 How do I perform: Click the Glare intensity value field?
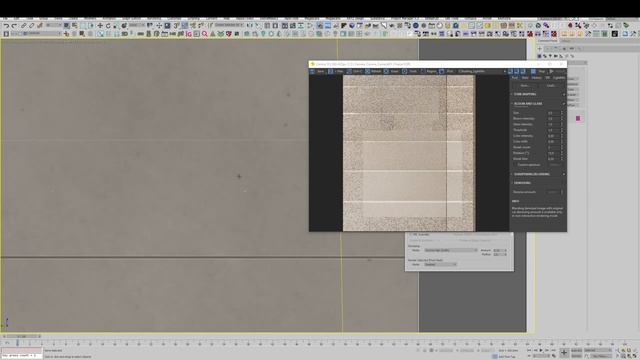pyautogui.click(x=553, y=124)
